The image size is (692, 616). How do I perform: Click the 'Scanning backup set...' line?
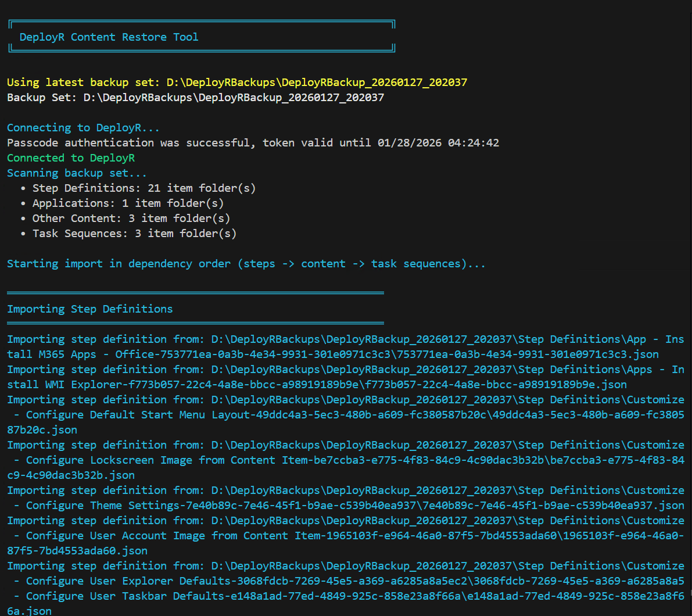[77, 173]
